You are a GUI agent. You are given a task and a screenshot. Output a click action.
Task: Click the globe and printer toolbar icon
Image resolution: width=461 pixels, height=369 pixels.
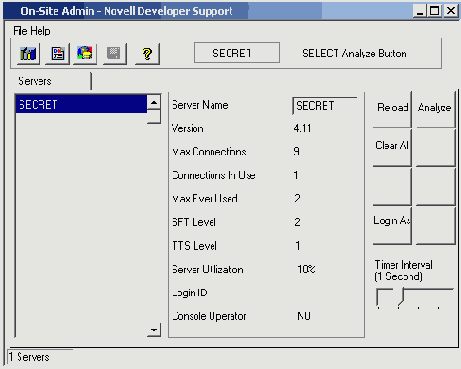[x=85, y=53]
